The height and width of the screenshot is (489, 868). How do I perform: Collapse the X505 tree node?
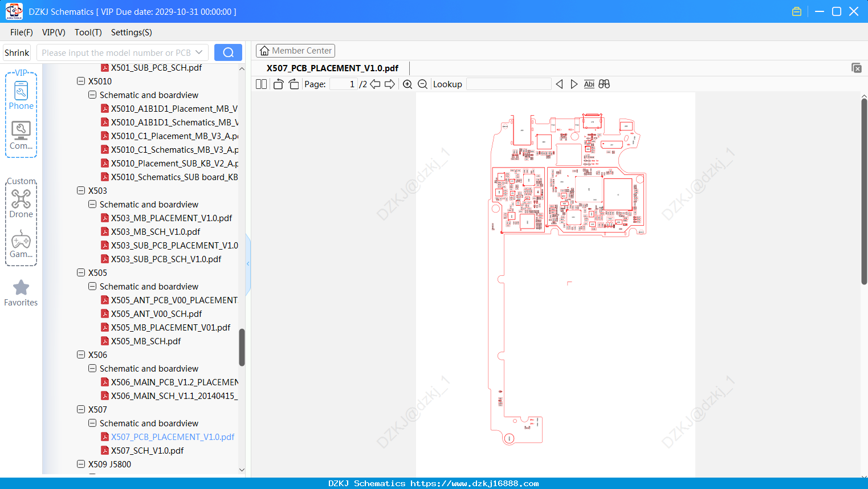pyautogui.click(x=81, y=272)
